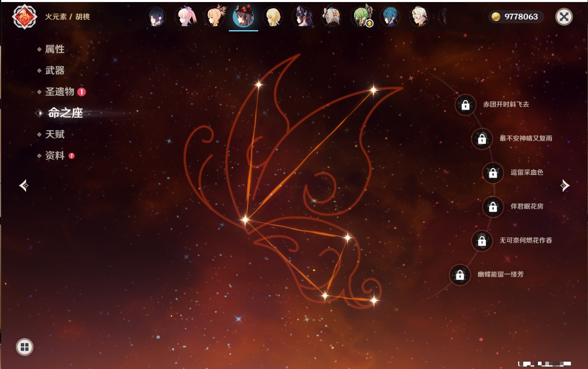Click the lock icon for 最不安神晴又复雨

pyautogui.click(x=482, y=139)
